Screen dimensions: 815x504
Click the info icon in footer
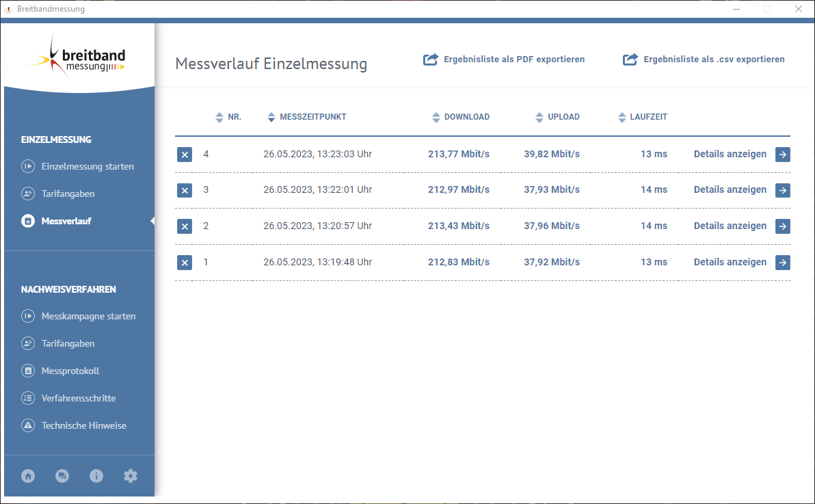96,475
